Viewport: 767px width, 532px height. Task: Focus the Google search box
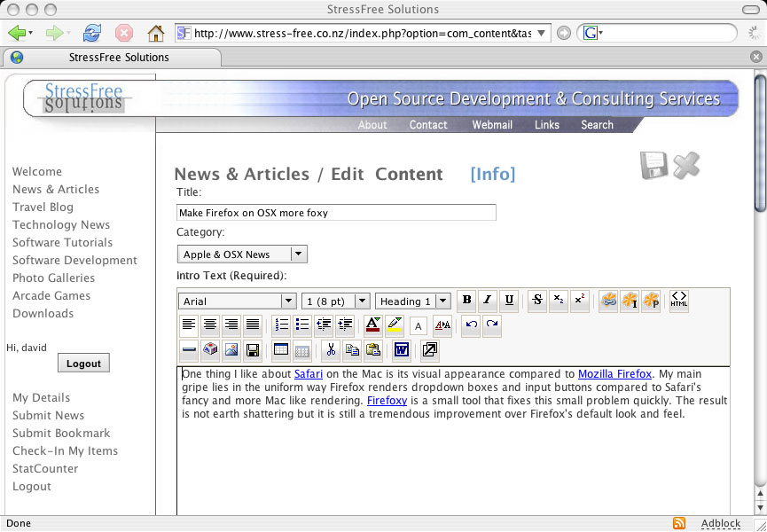[x=669, y=34]
